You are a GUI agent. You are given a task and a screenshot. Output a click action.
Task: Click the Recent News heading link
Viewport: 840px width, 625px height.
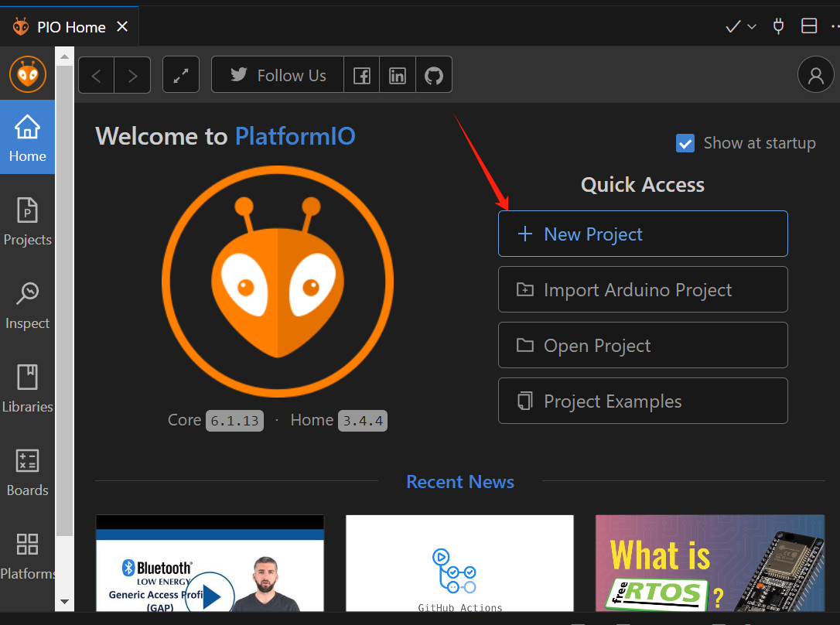[x=460, y=481]
